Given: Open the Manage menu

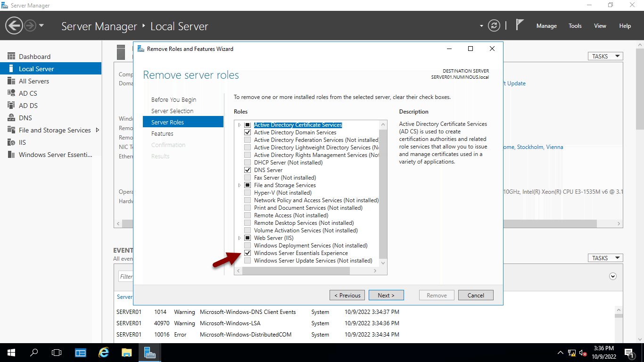Looking at the screenshot, I should tap(546, 26).
